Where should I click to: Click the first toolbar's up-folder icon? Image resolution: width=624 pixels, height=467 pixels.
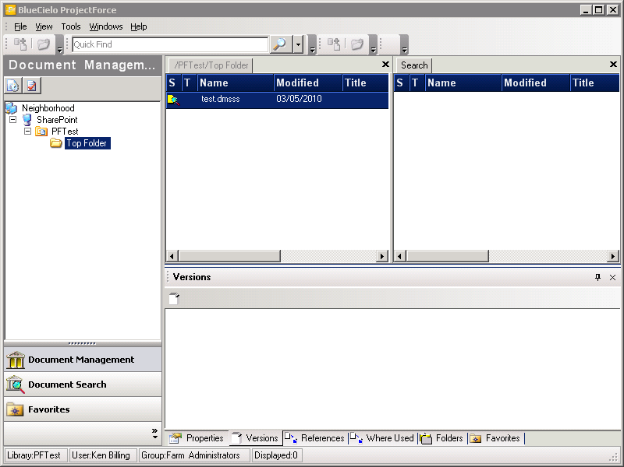click(20, 44)
